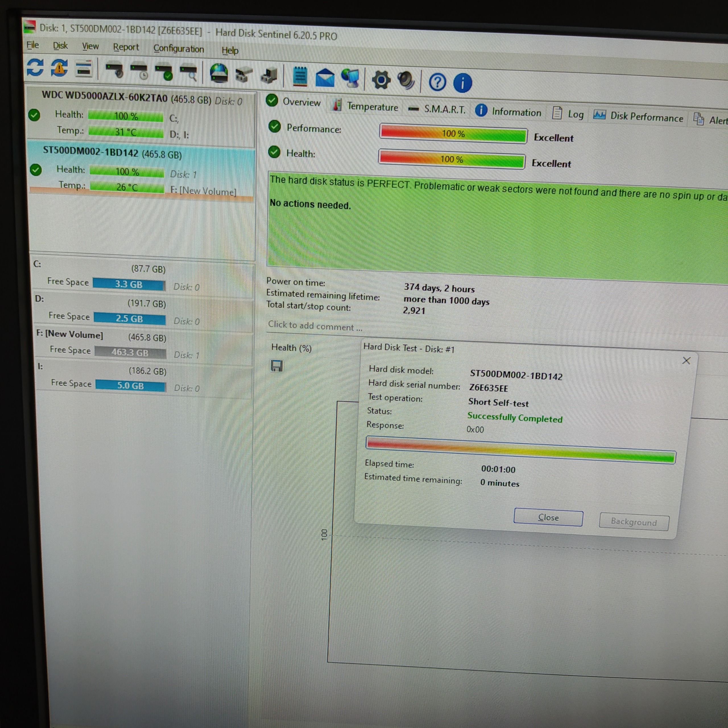Click C: free space bar 3.3 GB
Viewport: 728px width, 728px height.
point(129,284)
